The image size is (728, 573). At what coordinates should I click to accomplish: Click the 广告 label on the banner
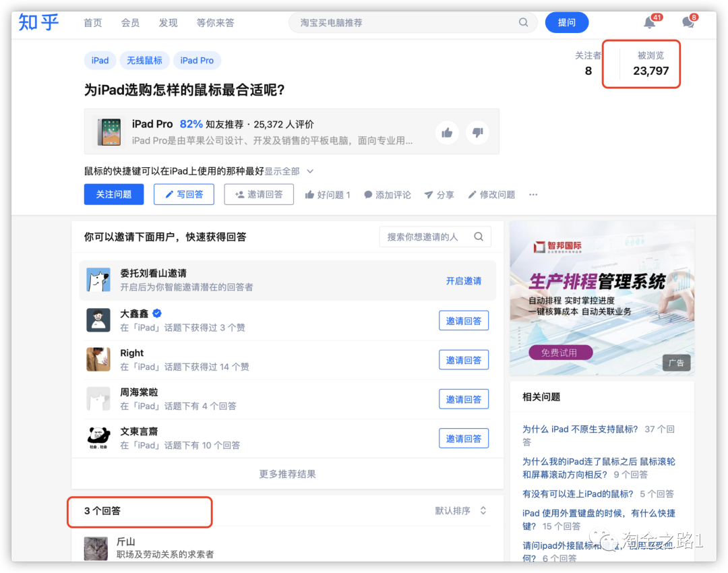(x=676, y=363)
